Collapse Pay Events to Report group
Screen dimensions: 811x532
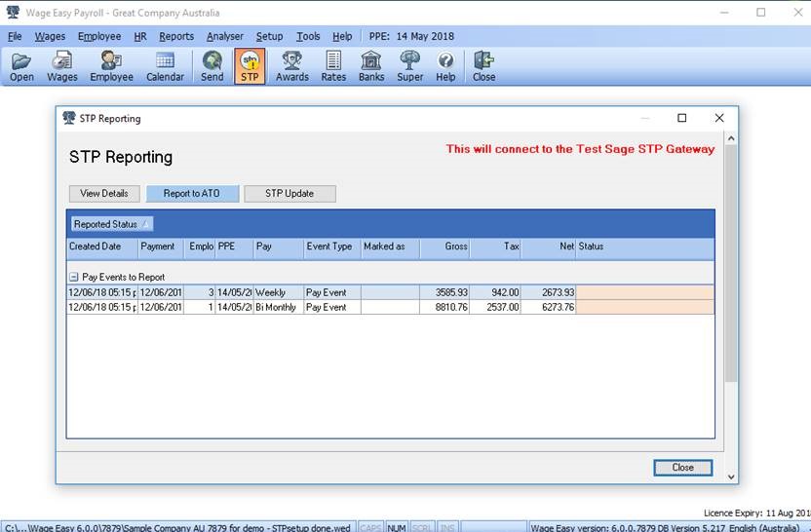[73, 277]
